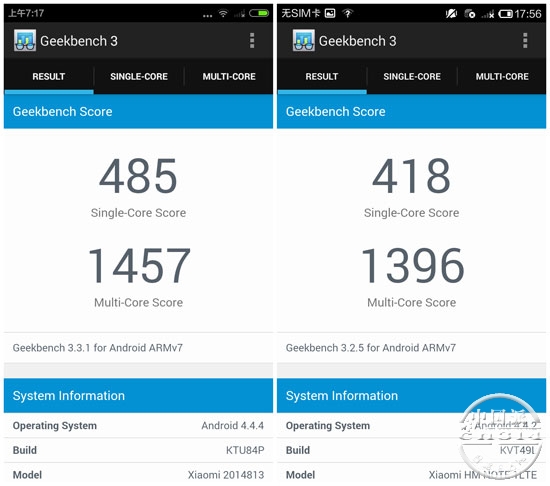Switch to MULTI-CORE tab on right screen
This screenshot has width=550, height=486.
[x=502, y=76]
